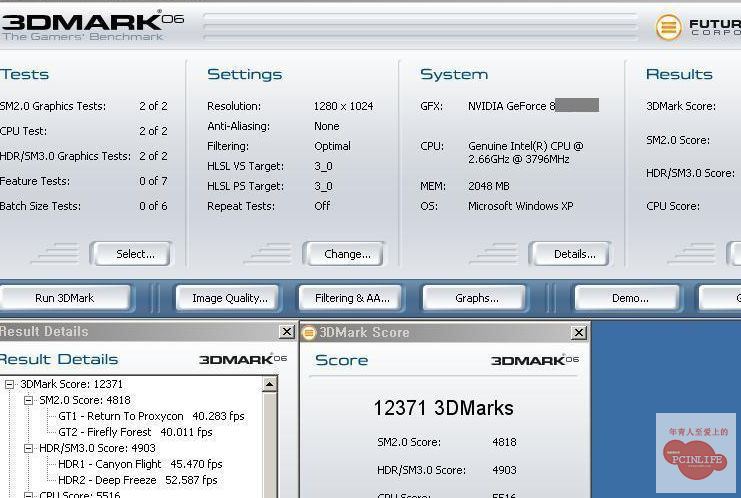Screen dimensions: 741x498
Task: Collapse the 3DMark Score tree node
Action: pyautogui.click(x=10, y=384)
